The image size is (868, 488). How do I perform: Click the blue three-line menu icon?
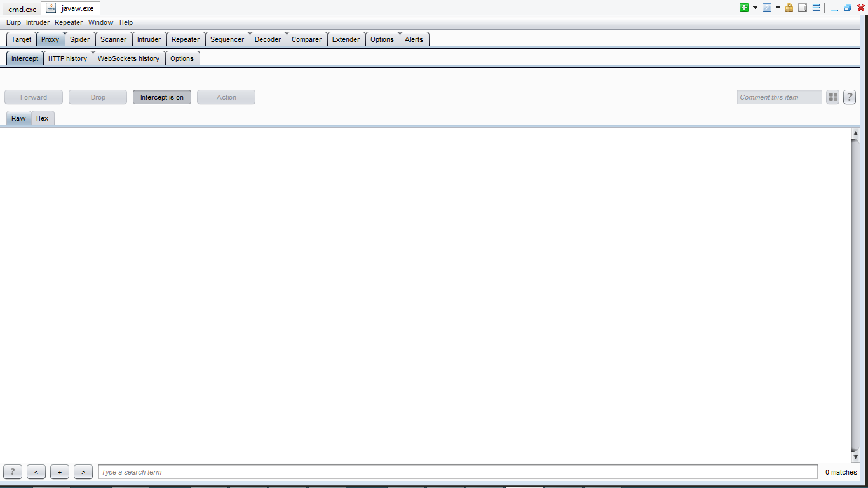click(x=816, y=8)
